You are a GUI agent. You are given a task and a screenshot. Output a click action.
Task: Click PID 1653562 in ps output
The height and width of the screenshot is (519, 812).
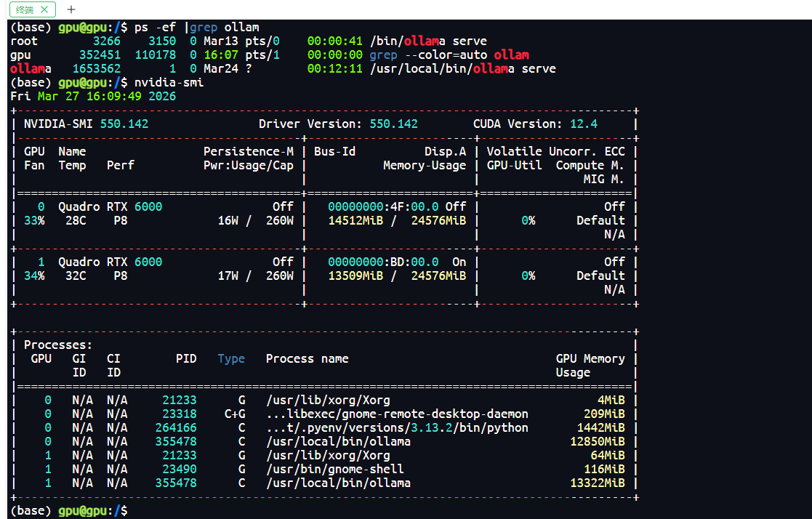[97, 68]
